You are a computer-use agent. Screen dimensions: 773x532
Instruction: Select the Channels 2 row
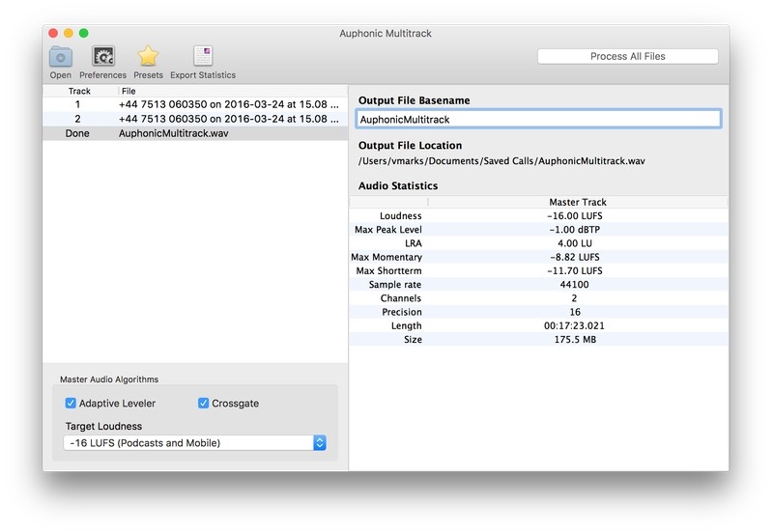[x=538, y=298]
